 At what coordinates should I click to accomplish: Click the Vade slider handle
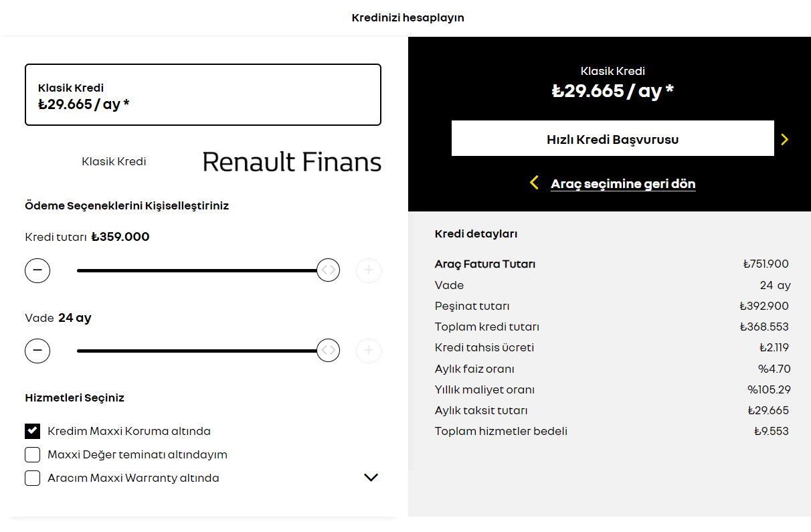328,351
